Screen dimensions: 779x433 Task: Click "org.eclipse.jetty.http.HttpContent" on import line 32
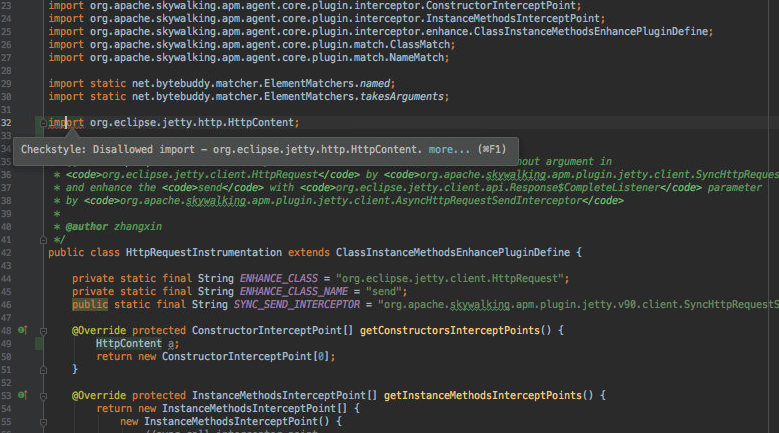coord(192,122)
